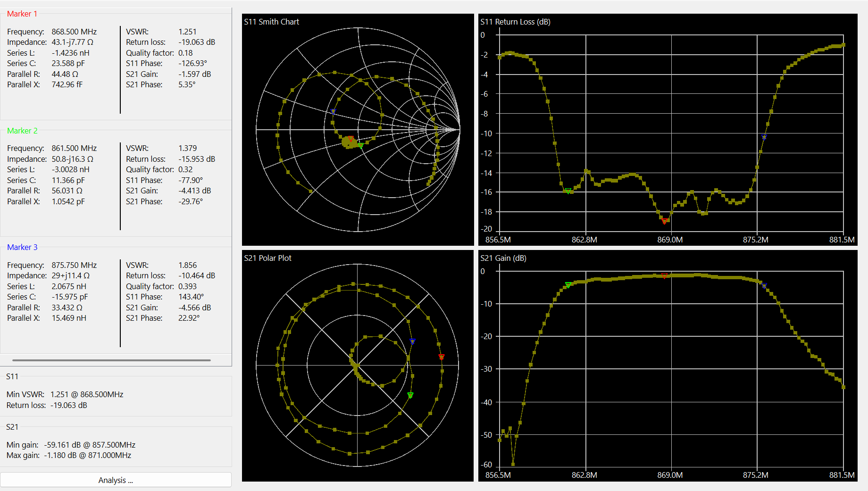This screenshot has height=491, width=868.
Task: Click the horizontal scrollbar under the marker panel
Action: tap(111, 360)
